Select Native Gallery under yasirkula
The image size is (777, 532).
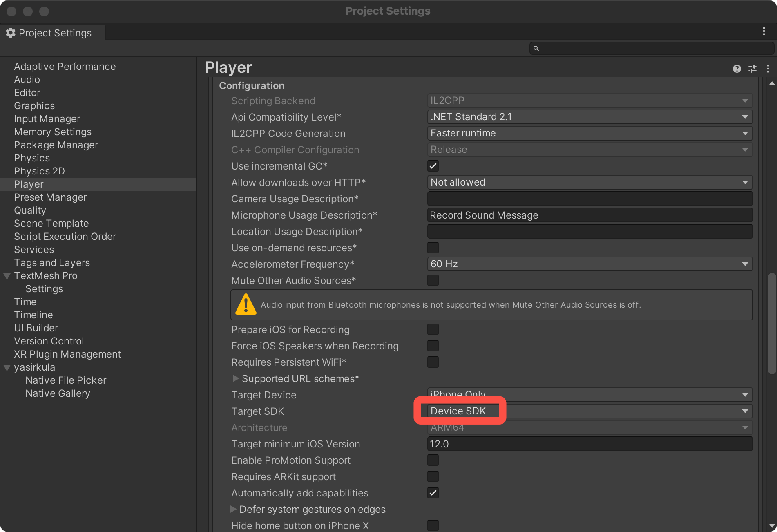coord(58,393)
